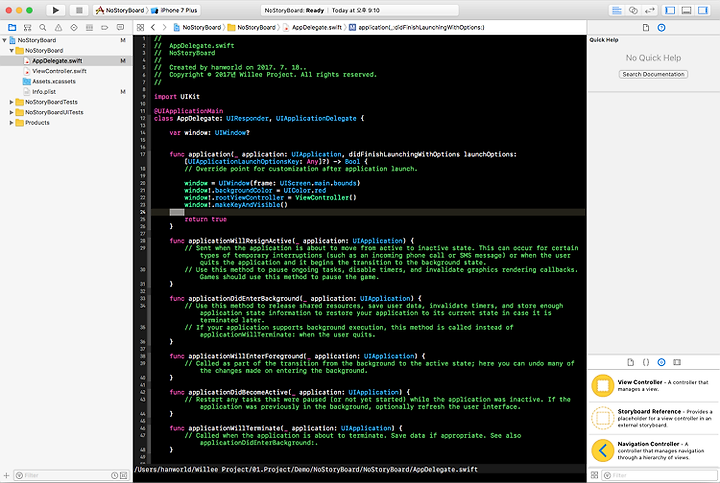
Task: Show the Media library
Action: pos(677,362)
